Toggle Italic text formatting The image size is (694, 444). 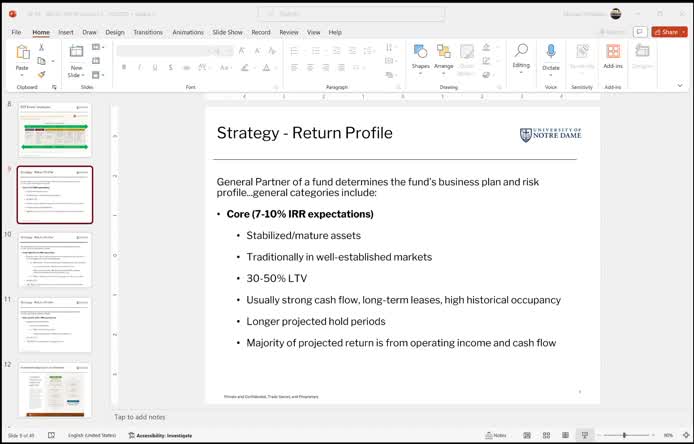(x=139, y=67)
